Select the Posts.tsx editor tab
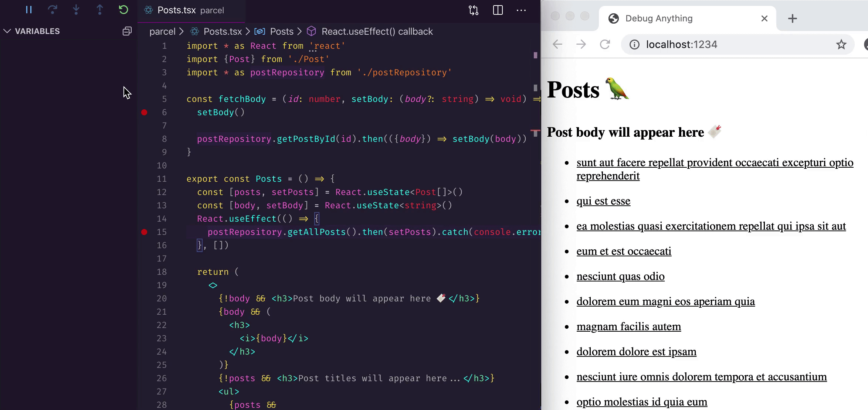Screen dimensions: 868x410 [176, 10]
